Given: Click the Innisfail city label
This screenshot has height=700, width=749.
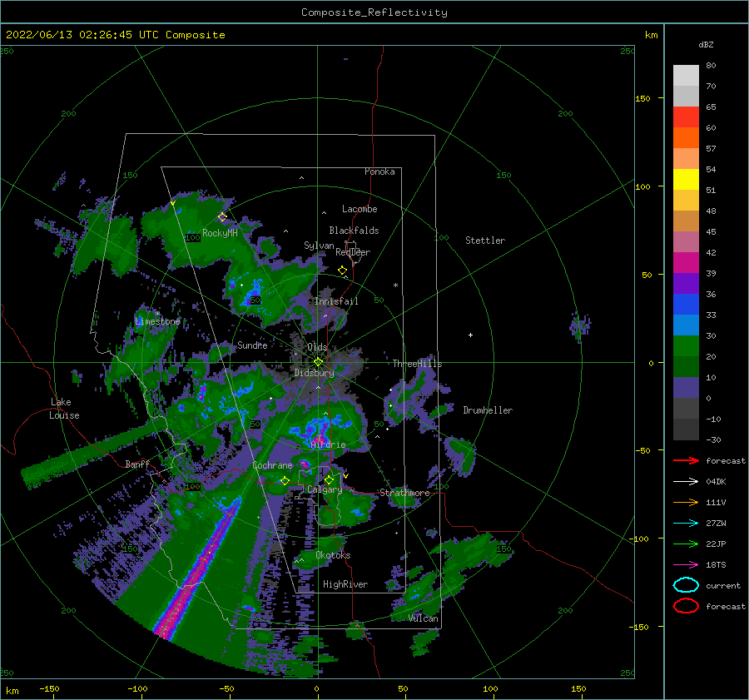Looking at the screenshot, I should [336, 301].
